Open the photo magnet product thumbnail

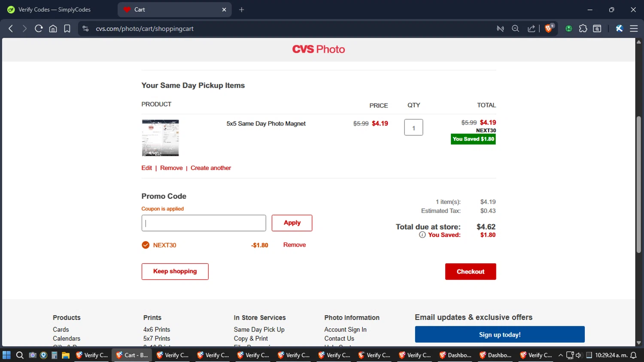point(161,138)
